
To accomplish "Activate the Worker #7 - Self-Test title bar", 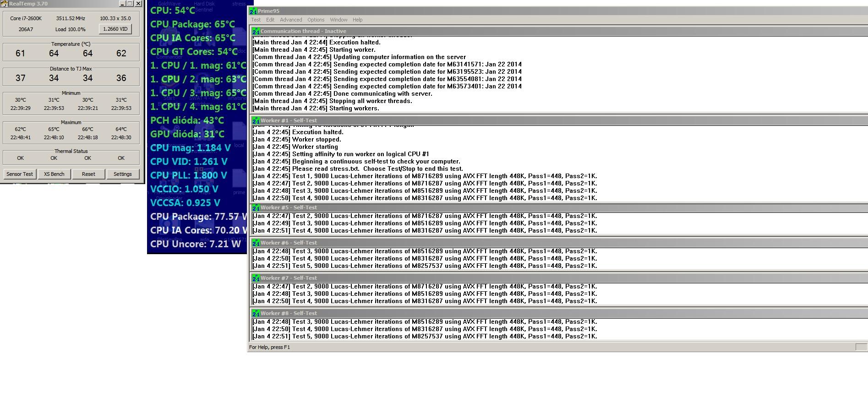I will [559, 278].
